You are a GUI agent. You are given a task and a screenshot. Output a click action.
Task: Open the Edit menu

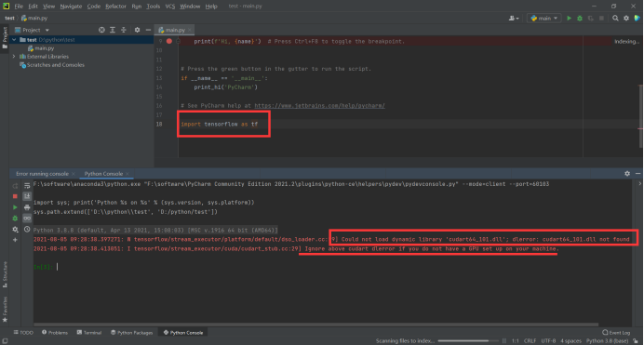[33, 7]
